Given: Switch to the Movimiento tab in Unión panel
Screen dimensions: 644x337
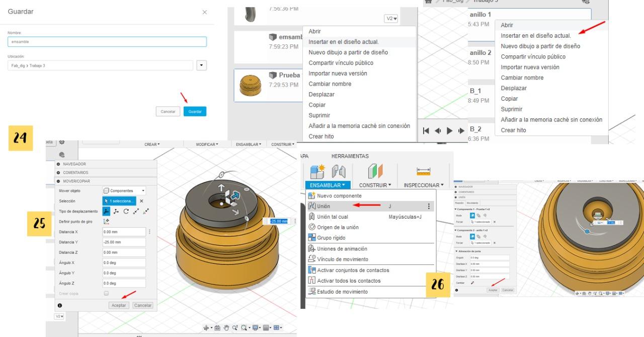Looking at the screenshot, I should click(x=473, y=203).
